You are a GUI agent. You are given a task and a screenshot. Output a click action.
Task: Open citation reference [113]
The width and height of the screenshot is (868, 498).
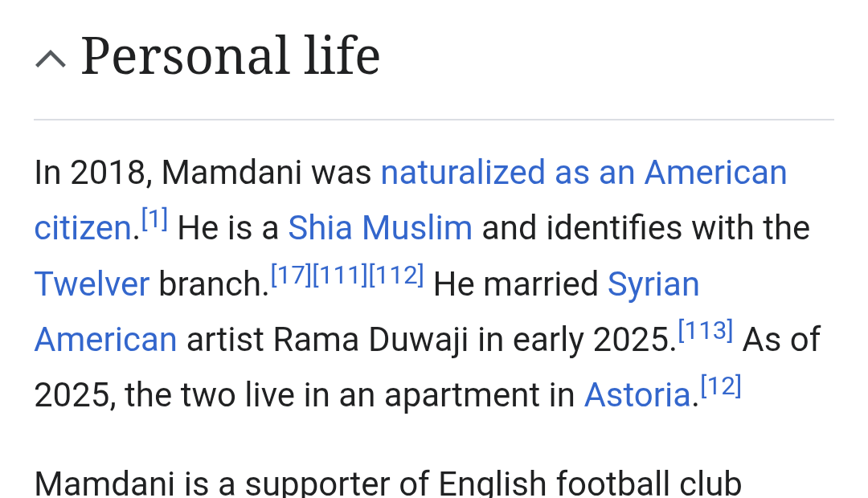click(706, 331)
